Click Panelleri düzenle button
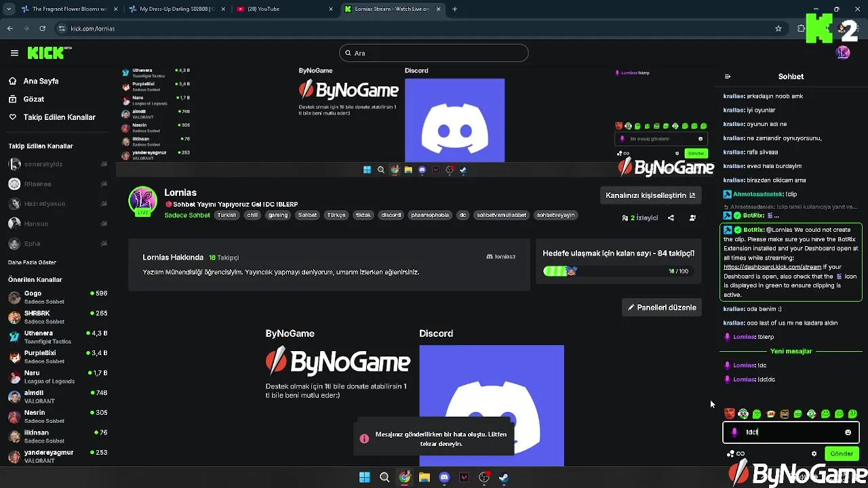 (662, 307)
